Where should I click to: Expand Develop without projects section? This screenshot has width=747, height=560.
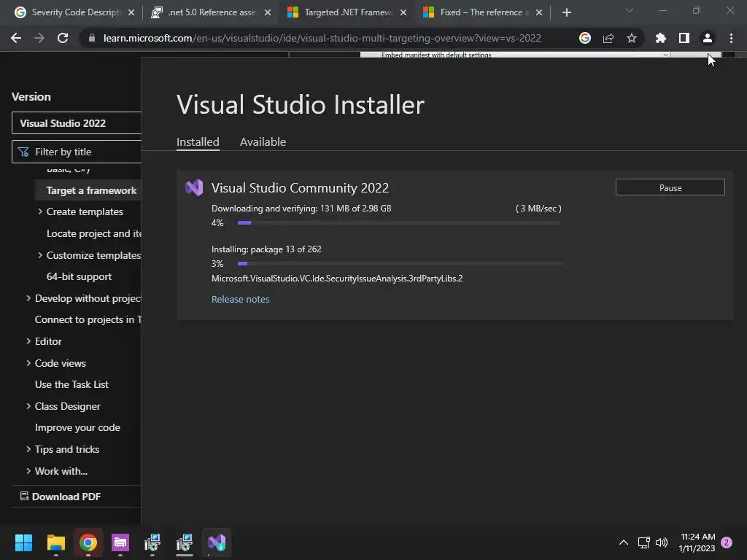tap(28, 298)
